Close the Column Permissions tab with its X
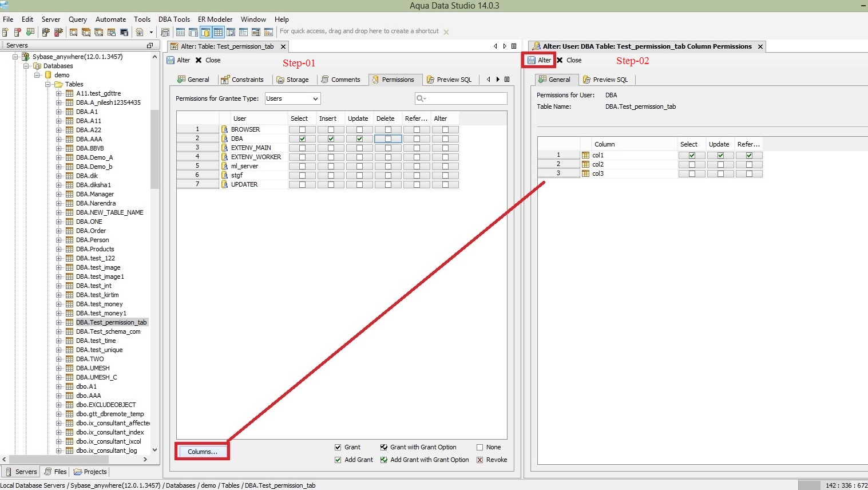The height and width of the screenshot is (490, 868). coord(760,46)
